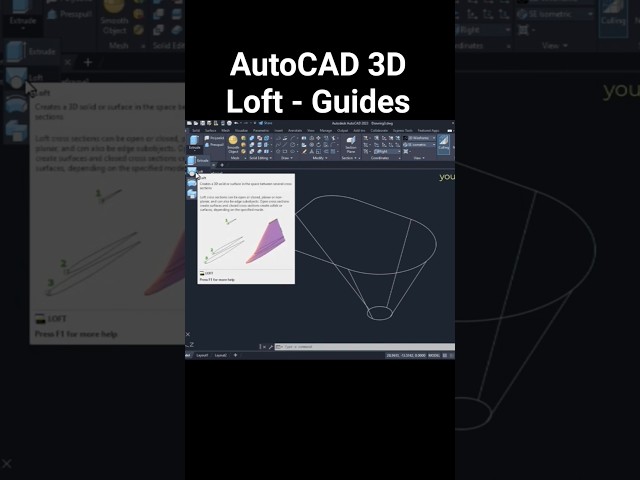Click the Smooth Object mesh tool
Viewport: 640px width, 480px height.
point(233,144)
